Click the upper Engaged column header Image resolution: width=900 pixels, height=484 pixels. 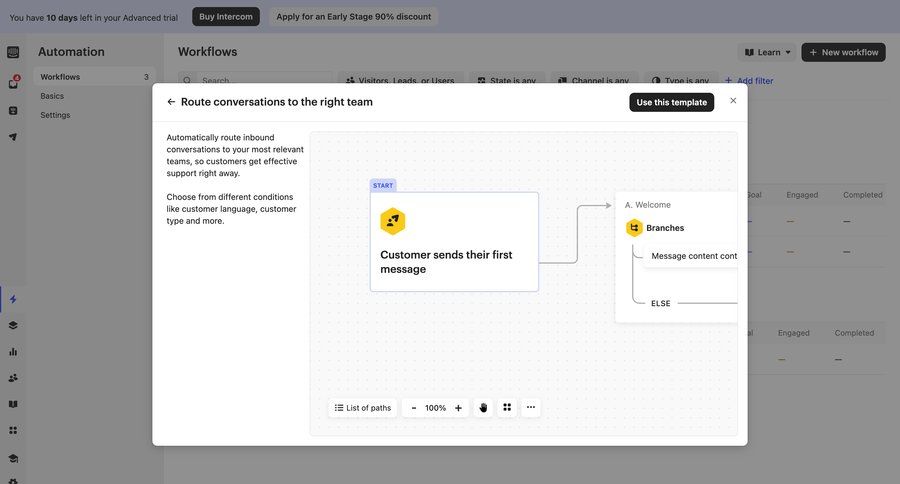[x=802, y=195]
